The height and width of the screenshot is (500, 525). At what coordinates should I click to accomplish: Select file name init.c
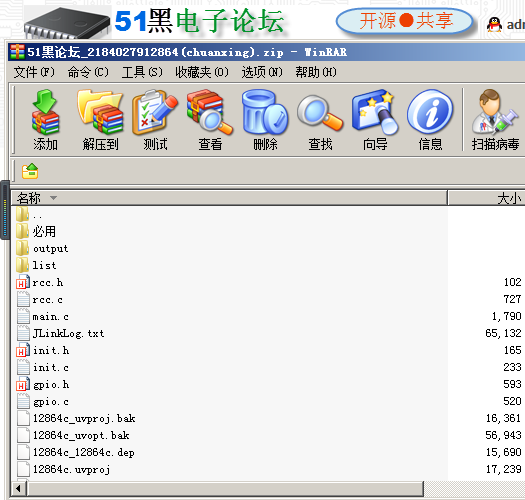[51, 367]
